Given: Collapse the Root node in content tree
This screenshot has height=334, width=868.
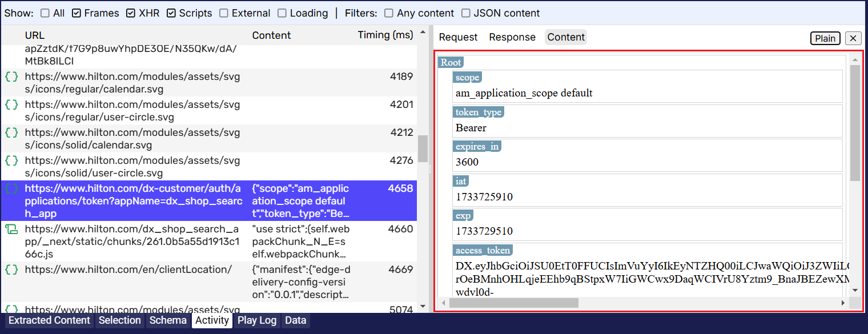Looking at the screenshot, I should (451, 62).
